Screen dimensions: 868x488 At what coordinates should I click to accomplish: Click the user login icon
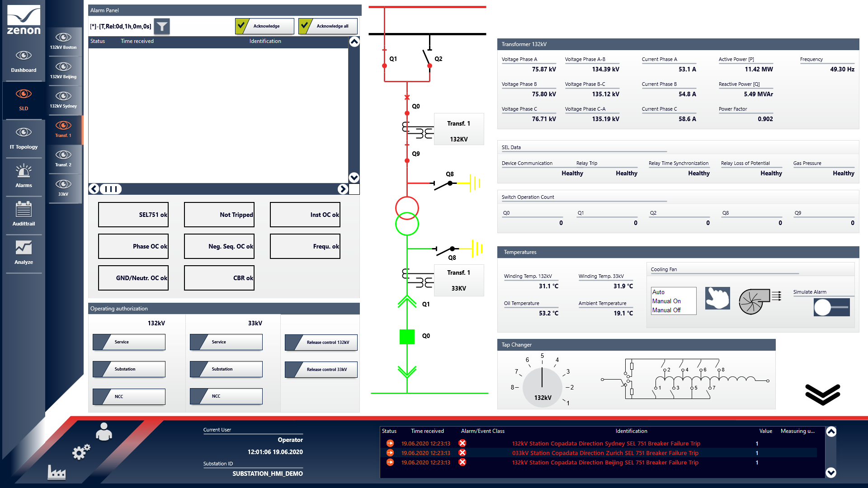click(104, 432)
